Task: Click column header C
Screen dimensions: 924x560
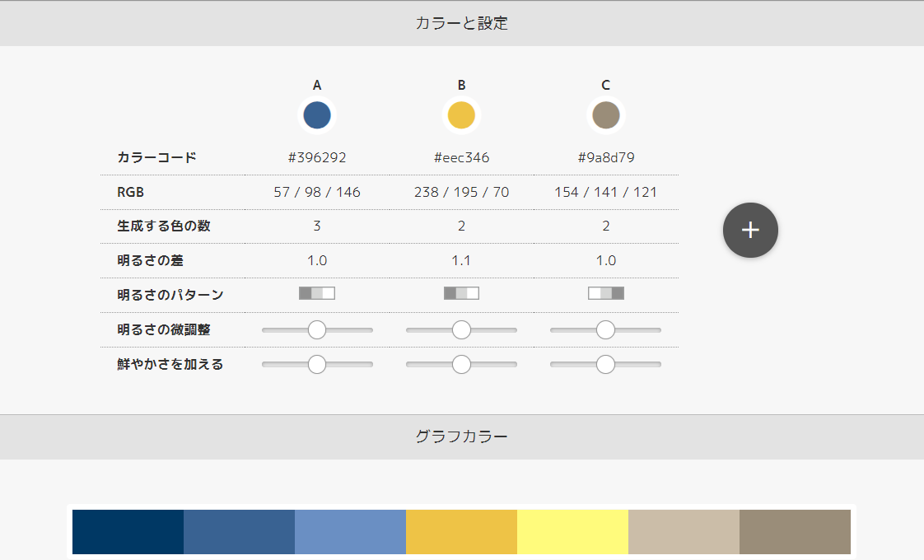Action: tap(606, 86)
